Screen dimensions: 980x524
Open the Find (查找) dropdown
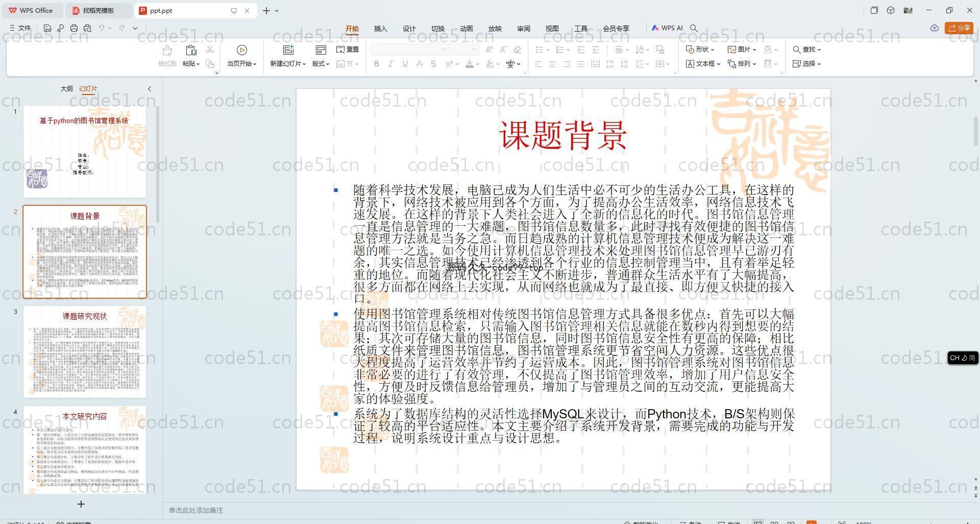(x=807, y=50)
